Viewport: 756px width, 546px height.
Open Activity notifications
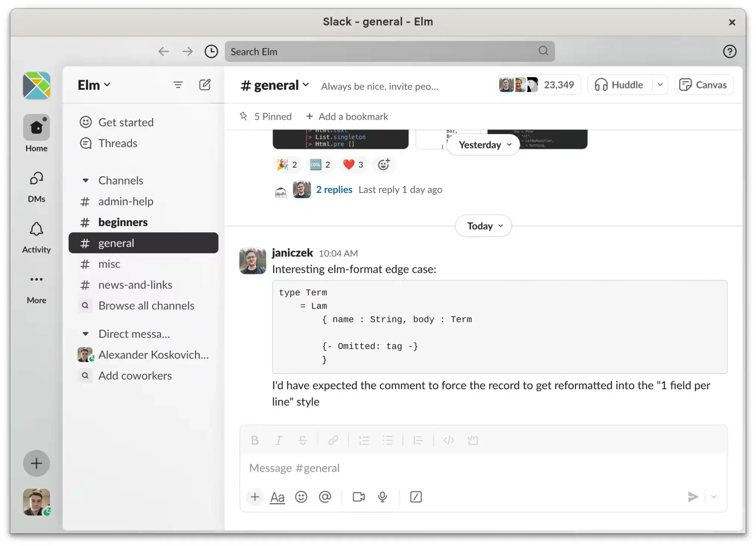pyautogui.click(x=37, y=237)
